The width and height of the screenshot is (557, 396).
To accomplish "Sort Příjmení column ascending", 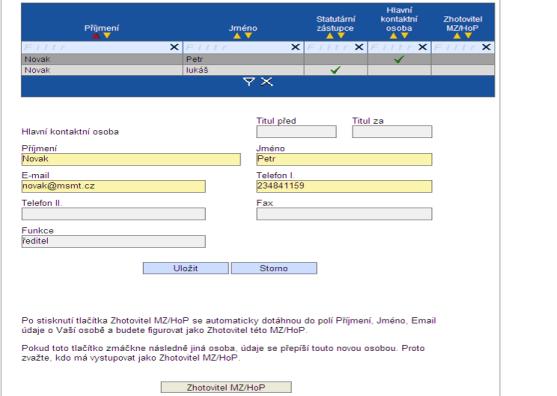I will pos(96,36).
